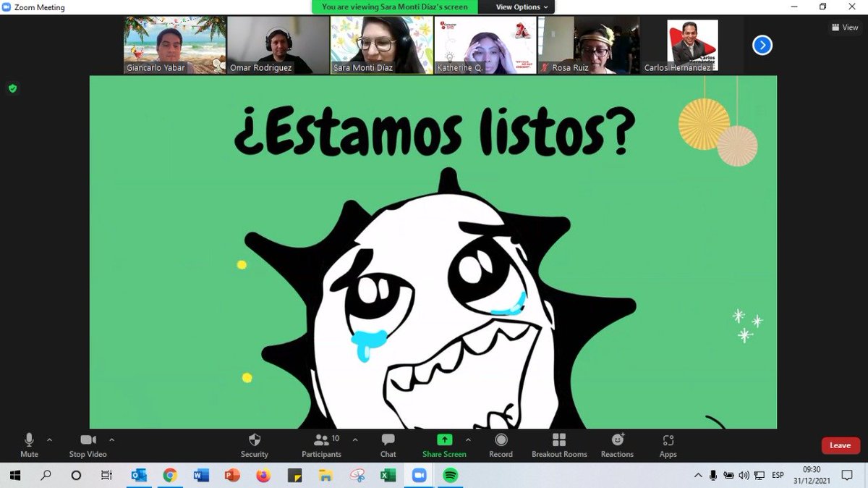The width and height of the screenshot is (868, 488).
Task: Open Breakout Rooms
Action: coord(559,445)
